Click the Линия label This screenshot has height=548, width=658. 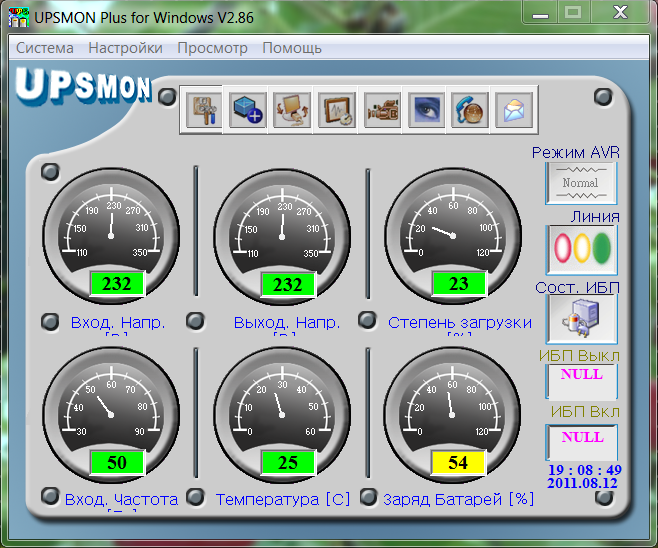(x=595, y=217)
